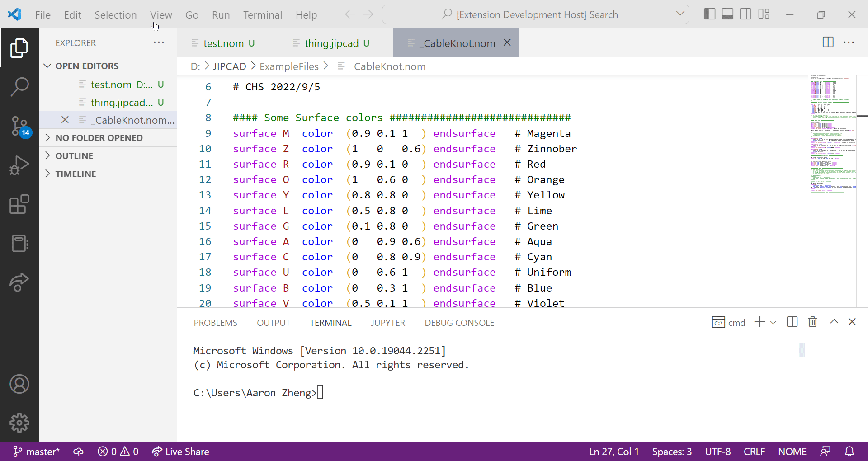Open errors and warnings count in status bar
Screen dimensions: 868x461
[x=118, y=452]
